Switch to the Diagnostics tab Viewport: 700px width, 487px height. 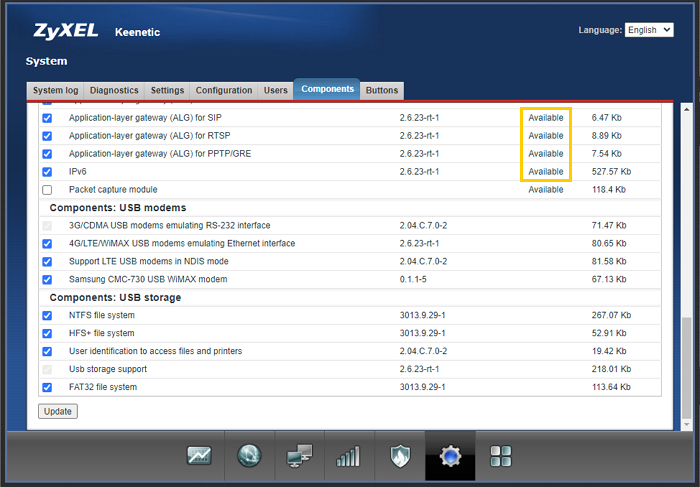[116, 90]
